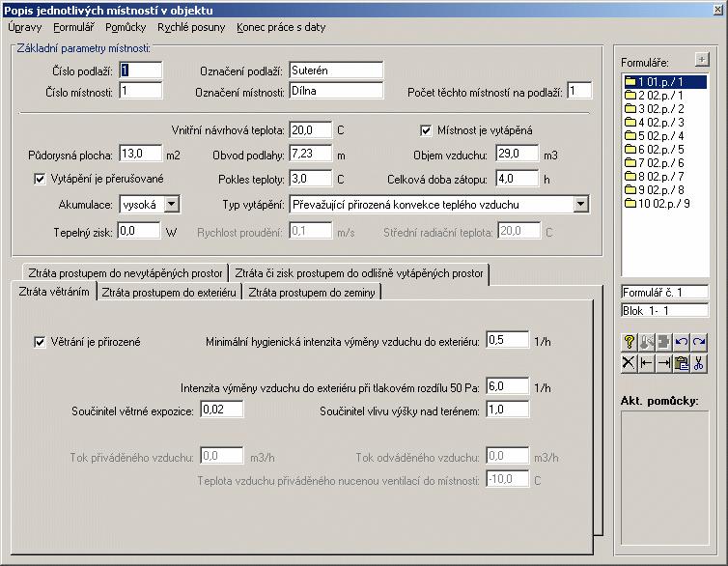Click the Formulář č. 1 name field
This screenshot has width=728, height=566.
pyautogui.click(x=664, y=292)
